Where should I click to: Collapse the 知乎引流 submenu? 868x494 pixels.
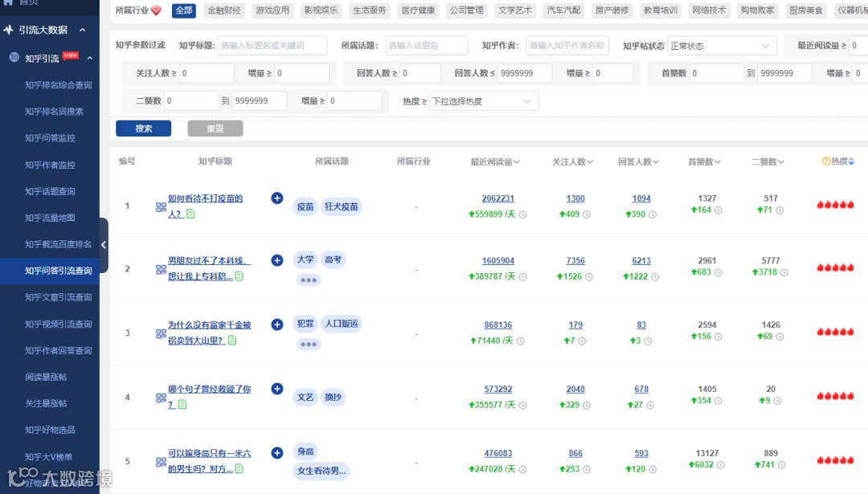[90, 58]
